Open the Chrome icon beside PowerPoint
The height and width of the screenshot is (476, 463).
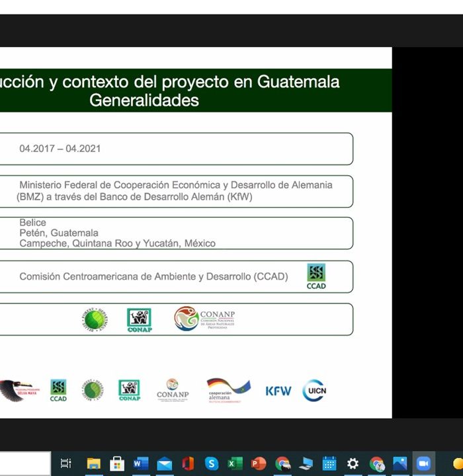(x=282, y=463)
